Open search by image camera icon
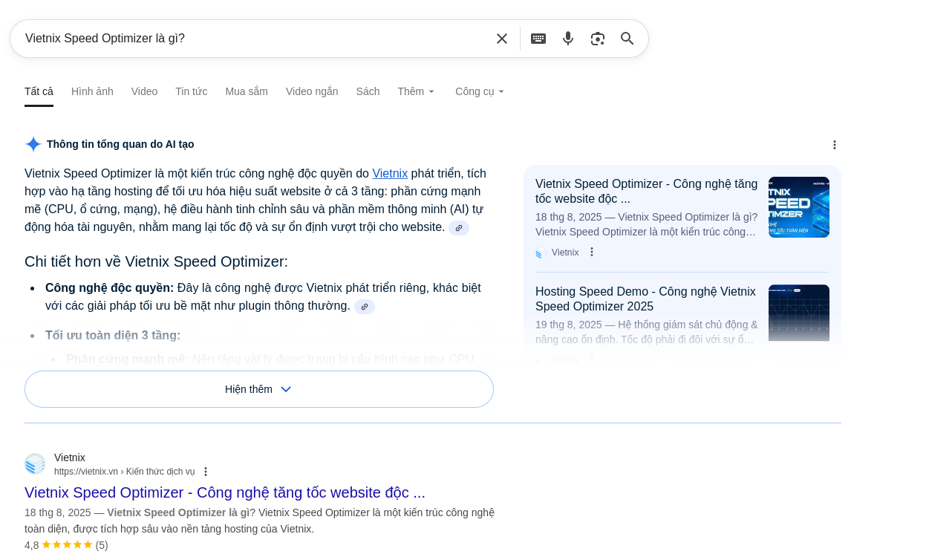952x560 pixels. pyautogui.click(x=598, y=39)
